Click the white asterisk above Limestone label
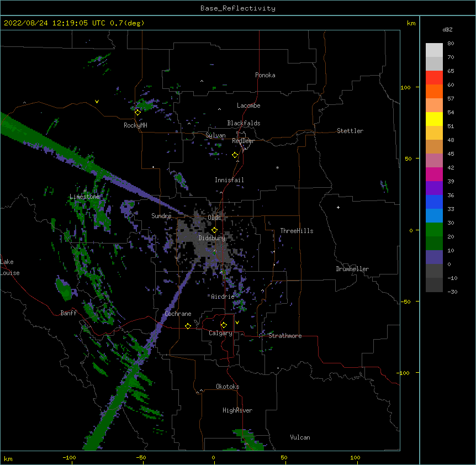The image size is (476, 465). [85, 191]
